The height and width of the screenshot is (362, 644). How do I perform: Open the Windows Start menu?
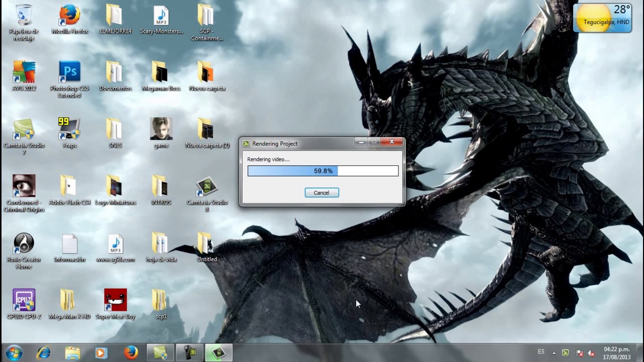(14, 352)
